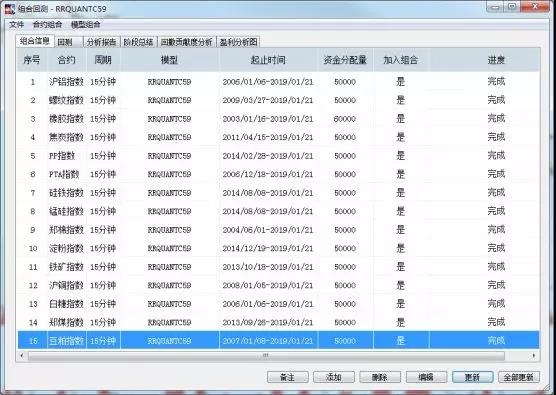Open the 文件 menu
This screenshot has width=556, height=395.
pyautogui.click(x=17, y=24)
